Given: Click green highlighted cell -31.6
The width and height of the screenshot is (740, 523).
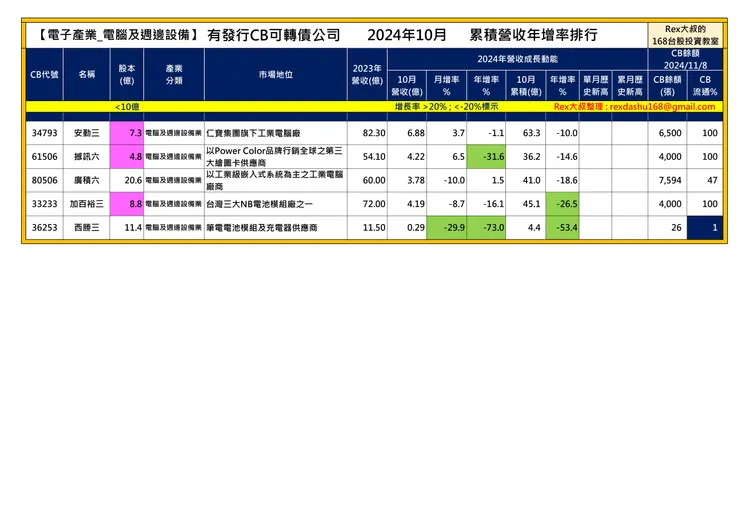Looking at the screenshot, I should pos(486,157).
